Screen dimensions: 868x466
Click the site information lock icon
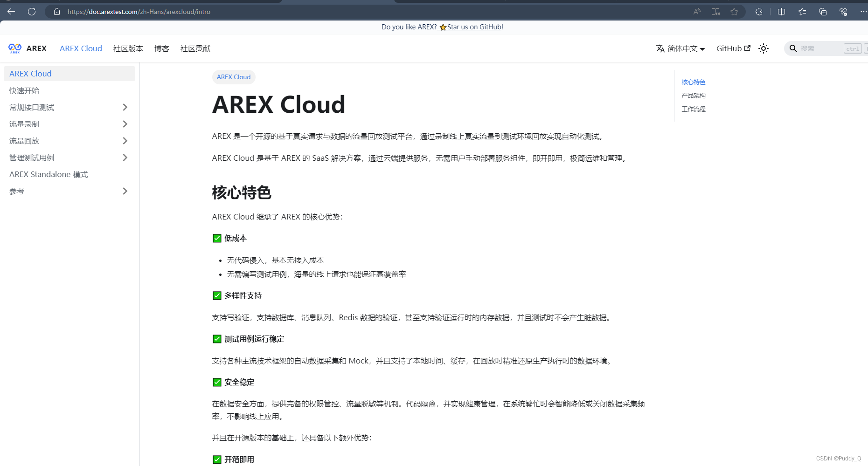point(56,12)
